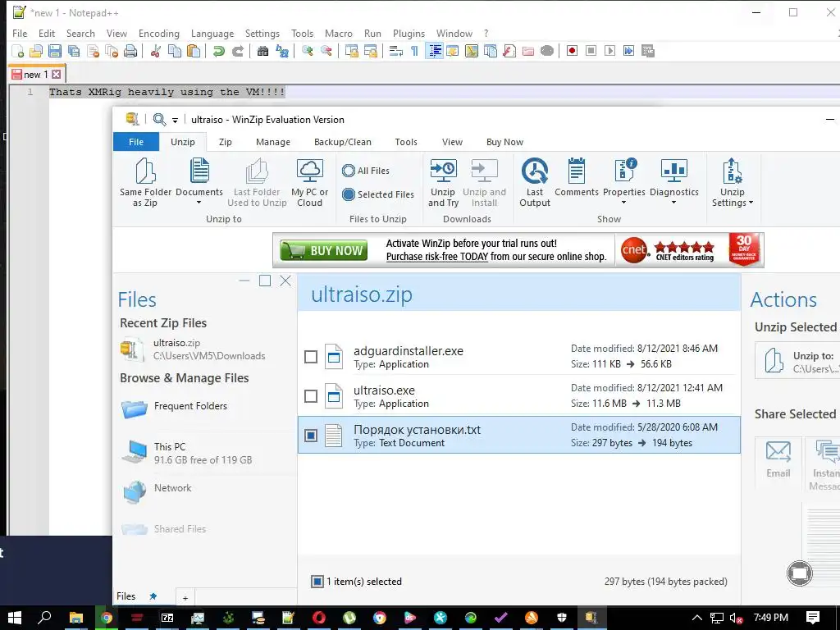Click the Save icon in Notepad++ toolbar

point(55,51)
